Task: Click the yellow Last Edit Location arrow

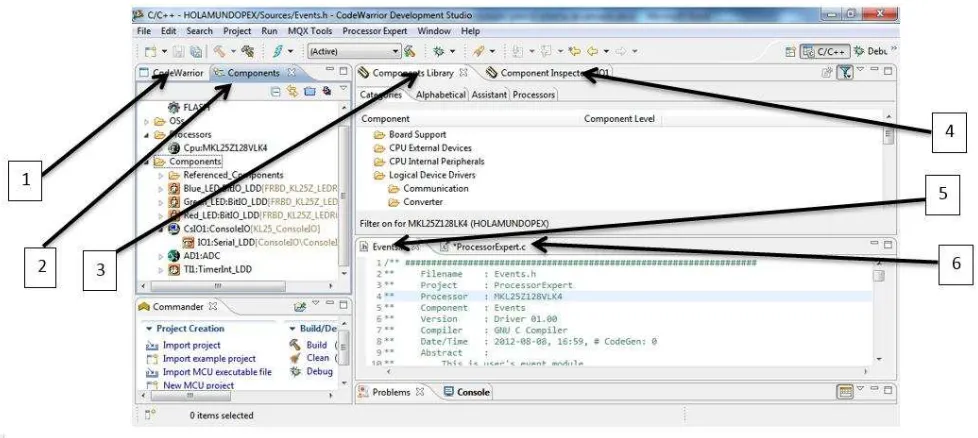Action: tap(574, 51)
